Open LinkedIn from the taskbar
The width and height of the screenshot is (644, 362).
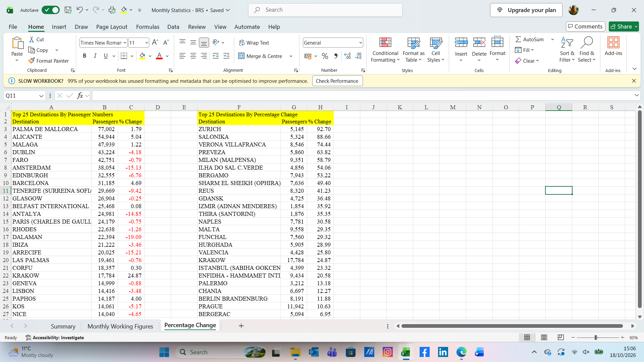pyautogui.click(x=443, y=352)
